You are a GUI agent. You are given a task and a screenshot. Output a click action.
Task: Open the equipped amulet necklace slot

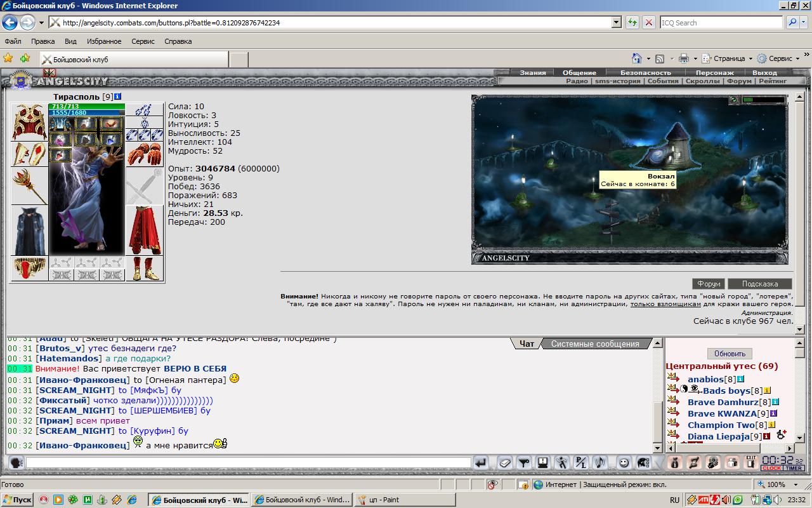click(145, 122)
